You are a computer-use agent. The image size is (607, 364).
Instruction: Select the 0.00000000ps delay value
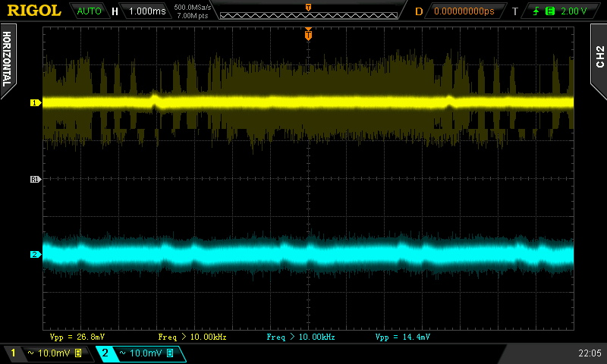464,11
